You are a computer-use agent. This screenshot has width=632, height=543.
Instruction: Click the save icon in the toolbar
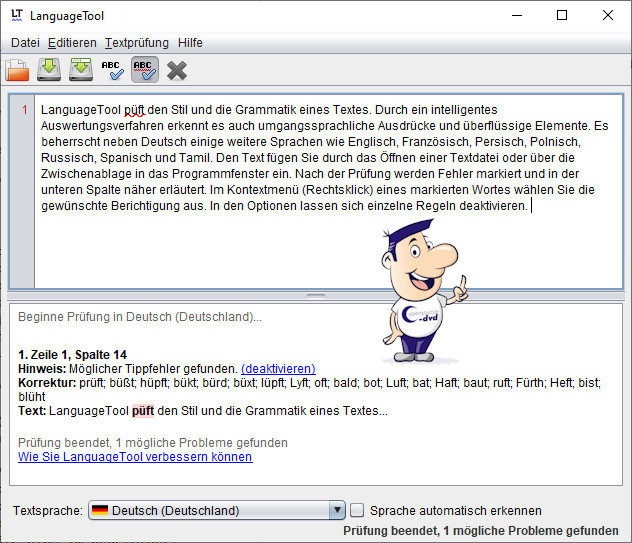tap(49, 70)
